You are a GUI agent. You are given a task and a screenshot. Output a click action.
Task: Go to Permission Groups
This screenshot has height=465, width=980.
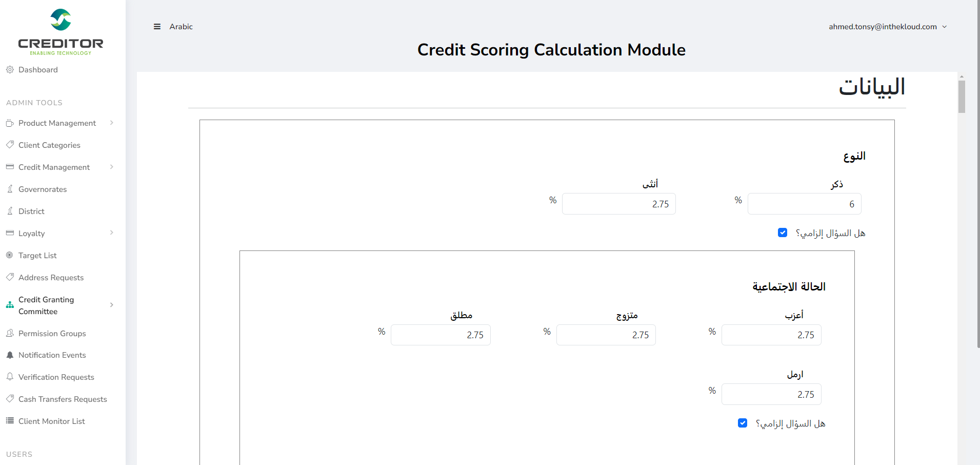(x=52, y=334)
